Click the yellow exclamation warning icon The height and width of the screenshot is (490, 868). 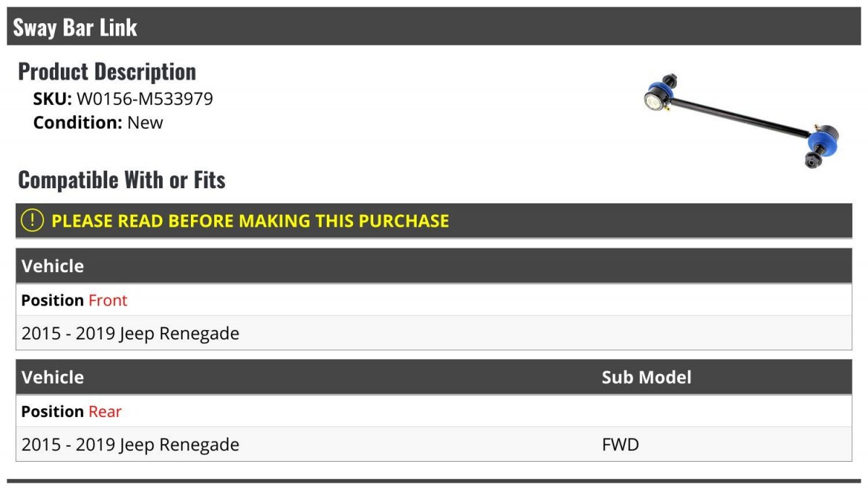32,221
